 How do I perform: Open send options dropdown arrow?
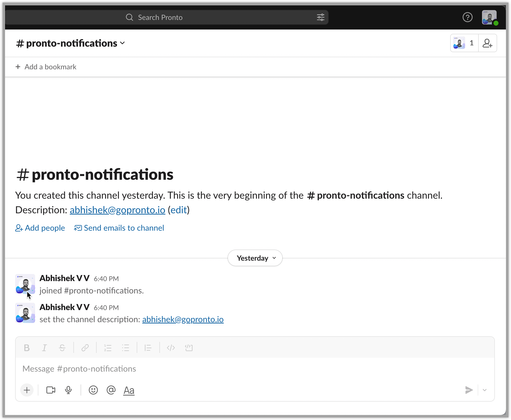(x=485, y=390)
